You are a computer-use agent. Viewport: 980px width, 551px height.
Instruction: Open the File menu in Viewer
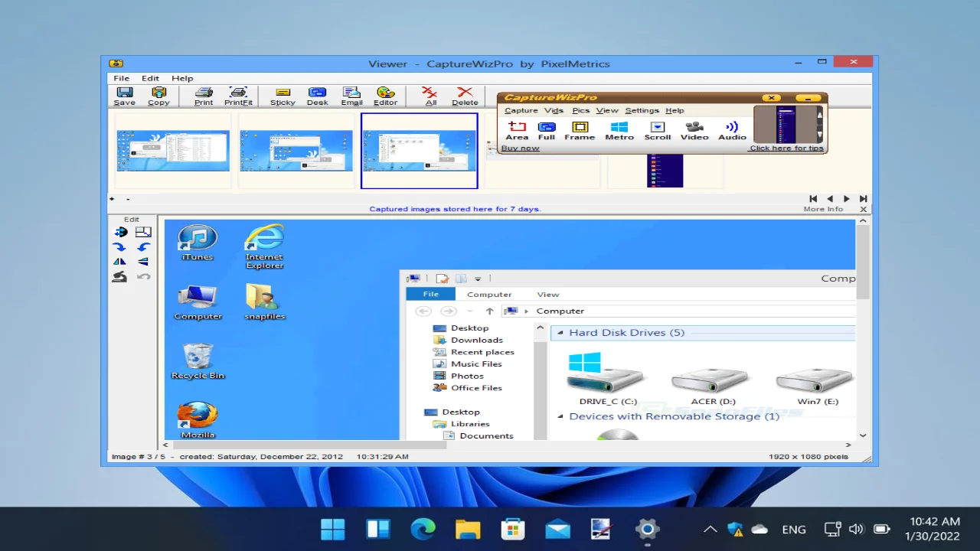click(121, 78)
